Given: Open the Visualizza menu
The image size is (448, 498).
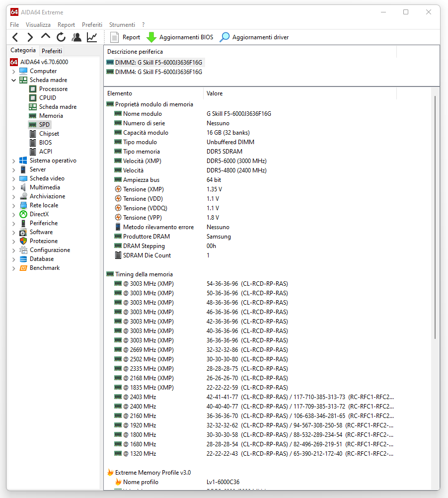Looking at the screenshot, I should click(38, 24).
